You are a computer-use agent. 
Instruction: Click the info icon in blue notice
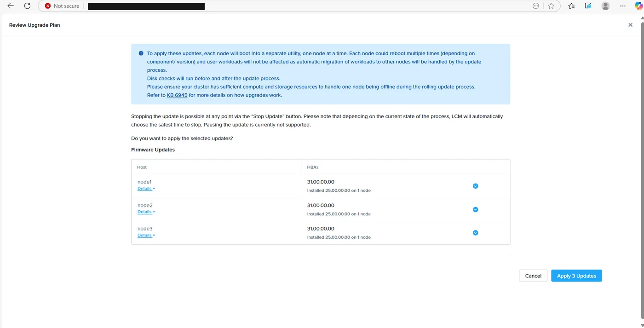141,53
